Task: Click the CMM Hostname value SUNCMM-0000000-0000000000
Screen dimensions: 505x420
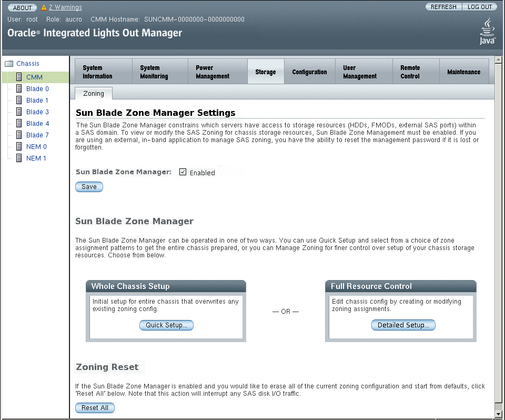Action: [x=194, y=19]
